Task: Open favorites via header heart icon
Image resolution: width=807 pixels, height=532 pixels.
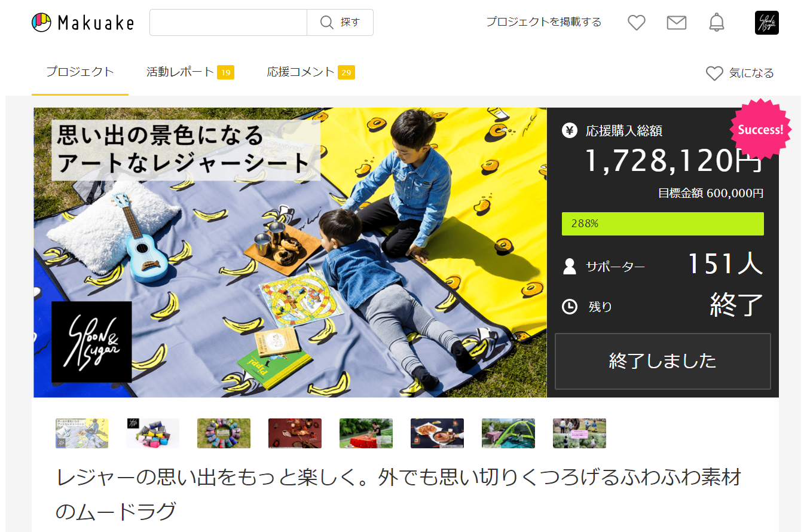Action: coord(637,23)
